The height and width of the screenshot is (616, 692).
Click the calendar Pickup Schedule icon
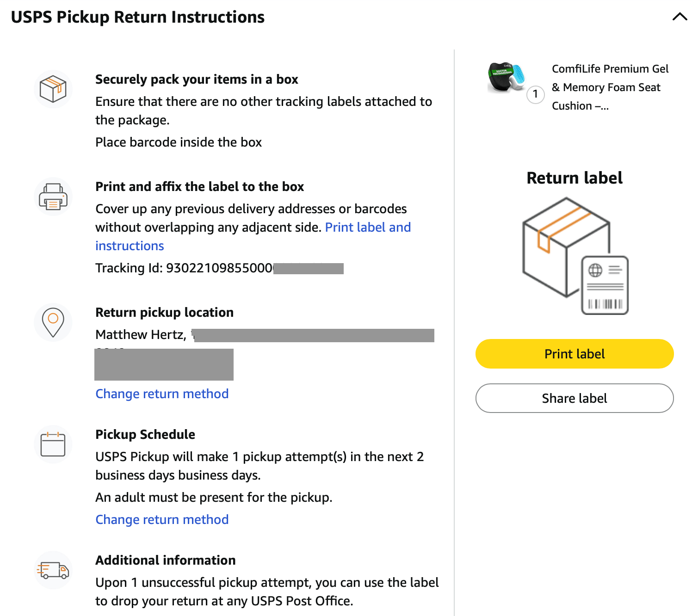(x=53, y=444)
